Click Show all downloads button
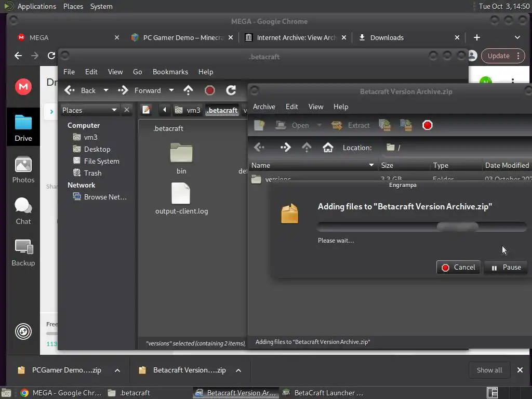 click(x=489, y=370)
